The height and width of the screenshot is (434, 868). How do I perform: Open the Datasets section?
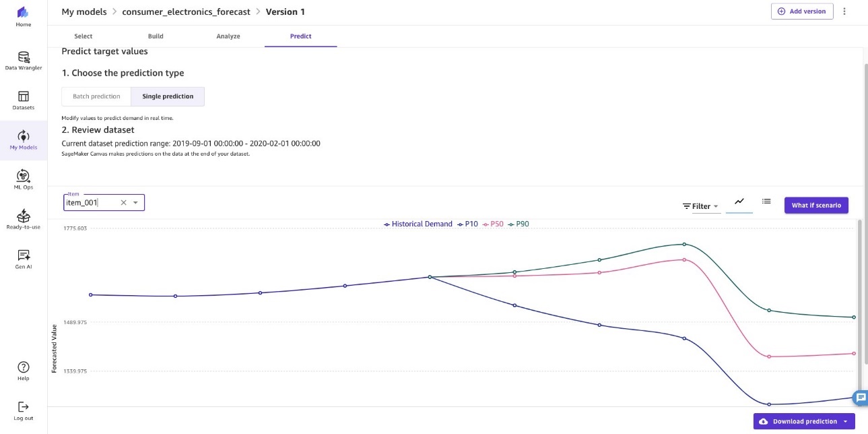click(x=24, y=101)
